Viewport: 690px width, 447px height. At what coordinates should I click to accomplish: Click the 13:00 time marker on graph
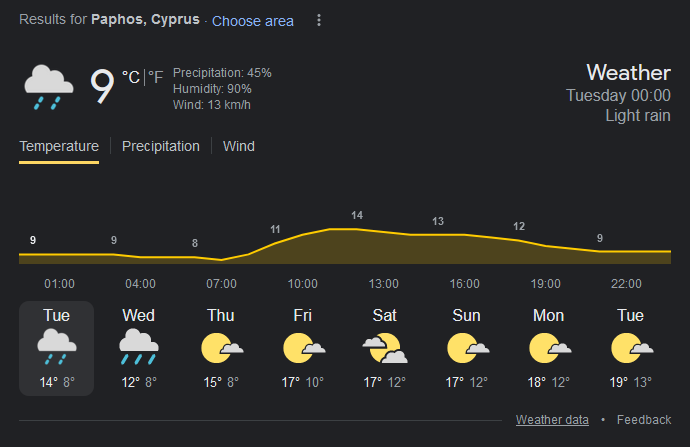[x=383, y=284]
